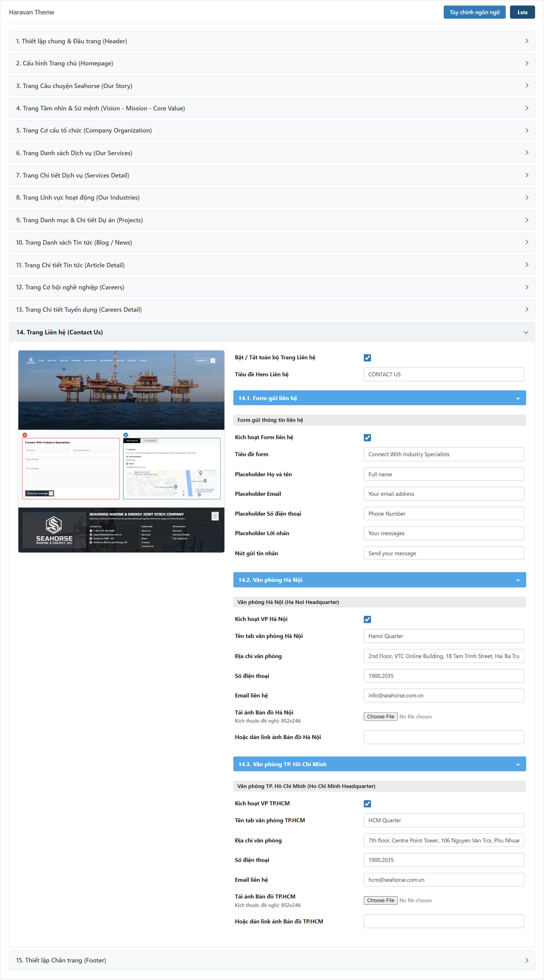Expand section 10 Trang Danh sách Tin tức
The width and height of the screenshot is (544, 980).
[x=272, y=242]
